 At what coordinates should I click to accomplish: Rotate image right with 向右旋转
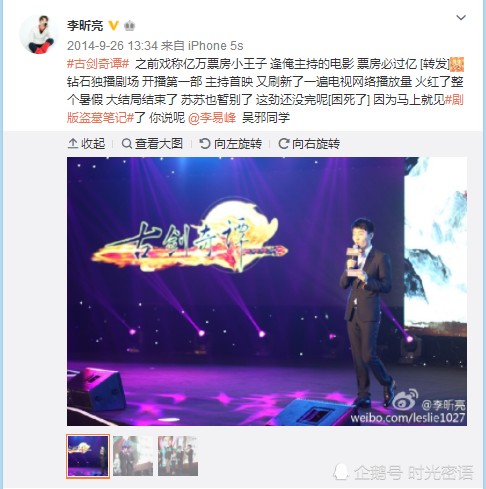[x=309, y=144]
